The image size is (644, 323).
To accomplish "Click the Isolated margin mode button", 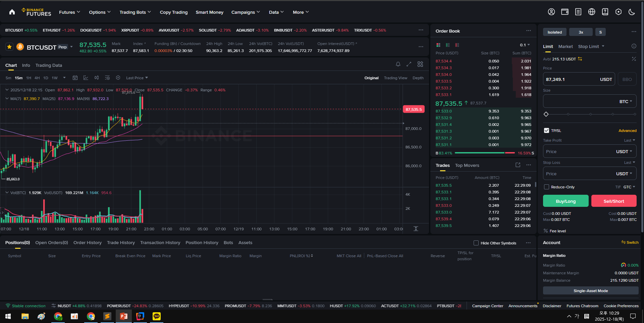I will click(554, 32).
